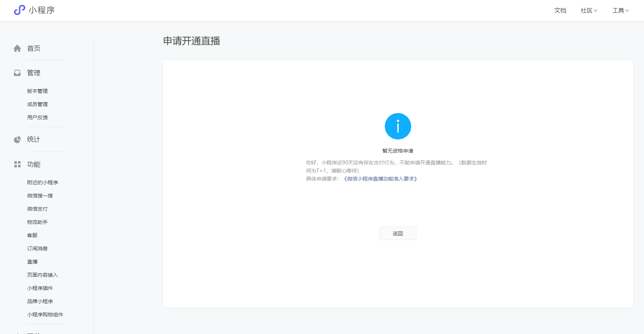Open 物流助手
This screenshot has height=334, width=644.
coord(37,222)
